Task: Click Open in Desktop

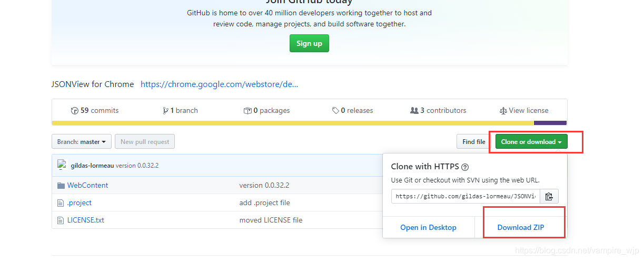Action: click(428, 227)
